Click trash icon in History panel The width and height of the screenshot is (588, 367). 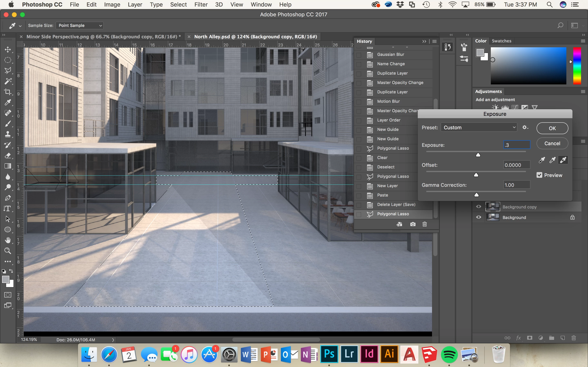(424, 224)
